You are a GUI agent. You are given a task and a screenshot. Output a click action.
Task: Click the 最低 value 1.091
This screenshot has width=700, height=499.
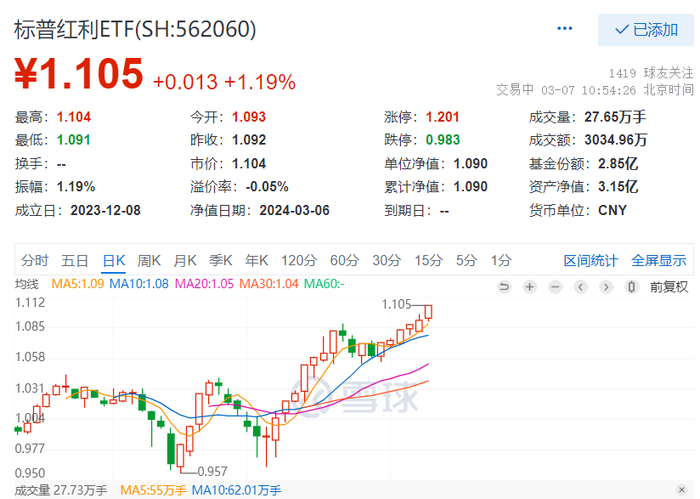coord(74,140)
